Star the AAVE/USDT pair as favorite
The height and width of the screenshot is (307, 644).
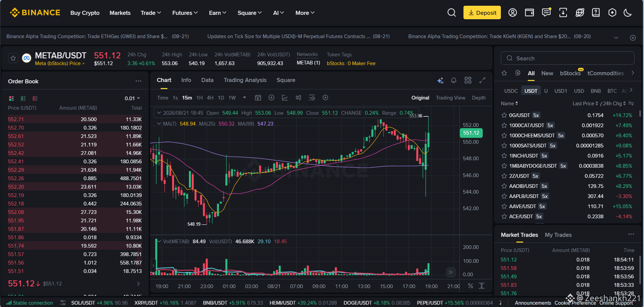pos(504,206)
